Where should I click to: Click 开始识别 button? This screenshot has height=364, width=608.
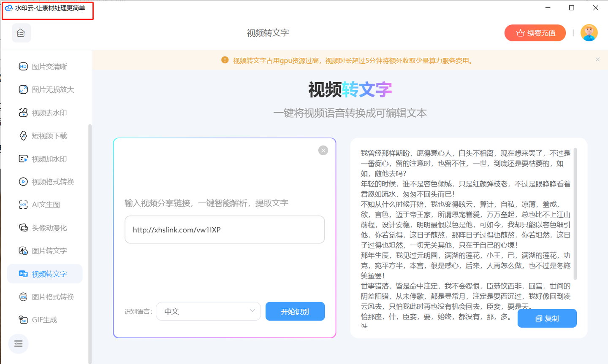[295, 311]
